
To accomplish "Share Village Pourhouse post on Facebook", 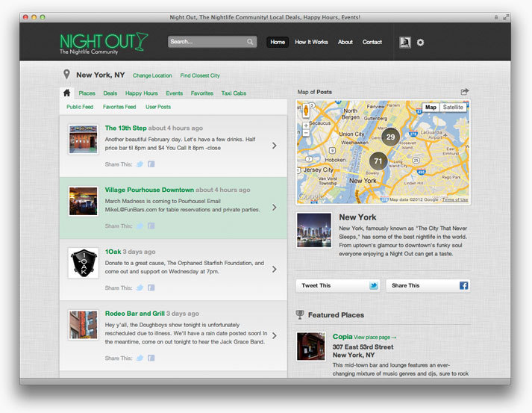I will click(x=151, y=226).
